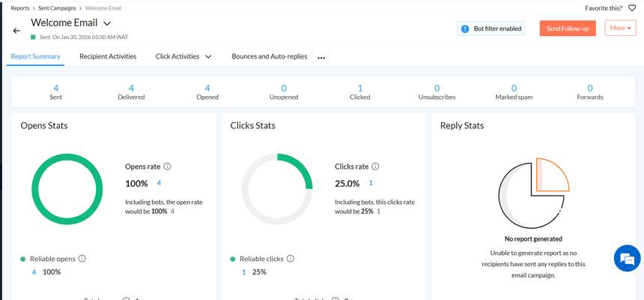Image resolution: width=644 pixels, height=300 pixels.
Task: Click the Clicks rate info icon
Action: pyautogui.click(x=375, y=166)
